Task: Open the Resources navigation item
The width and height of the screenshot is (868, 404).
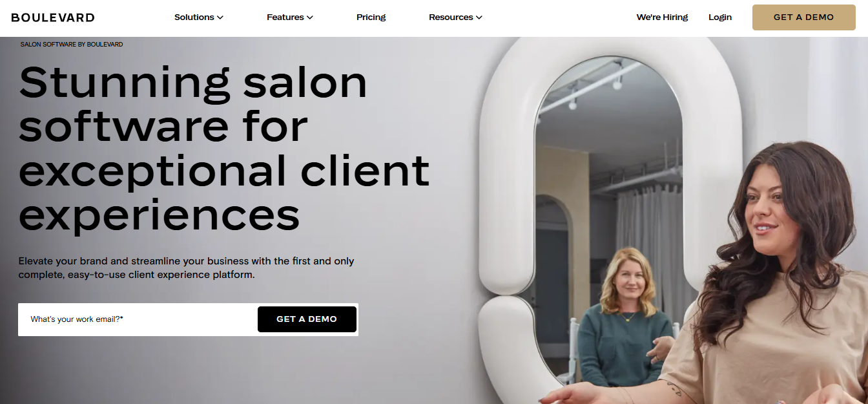Action: click(455, 17)
